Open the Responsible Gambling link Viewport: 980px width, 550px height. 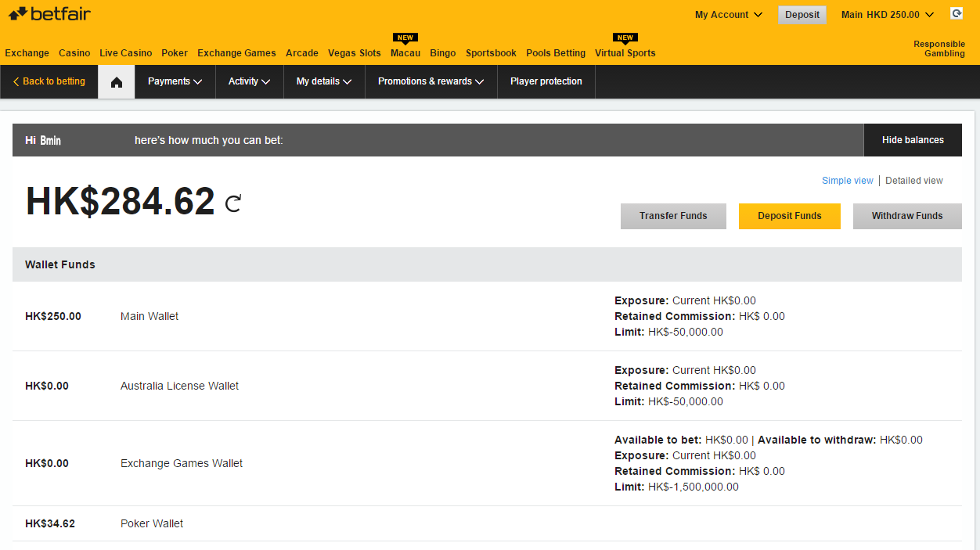[939, 49]
